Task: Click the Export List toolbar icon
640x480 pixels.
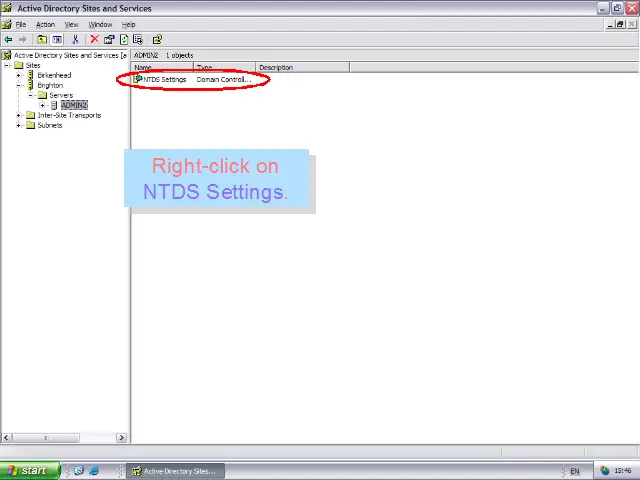Action: (138, 40)
